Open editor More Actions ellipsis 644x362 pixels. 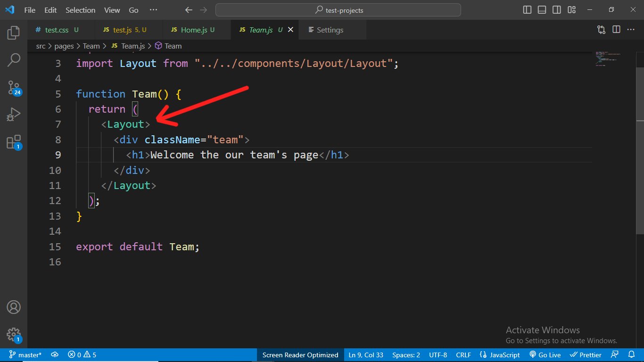tap(631, 30)
